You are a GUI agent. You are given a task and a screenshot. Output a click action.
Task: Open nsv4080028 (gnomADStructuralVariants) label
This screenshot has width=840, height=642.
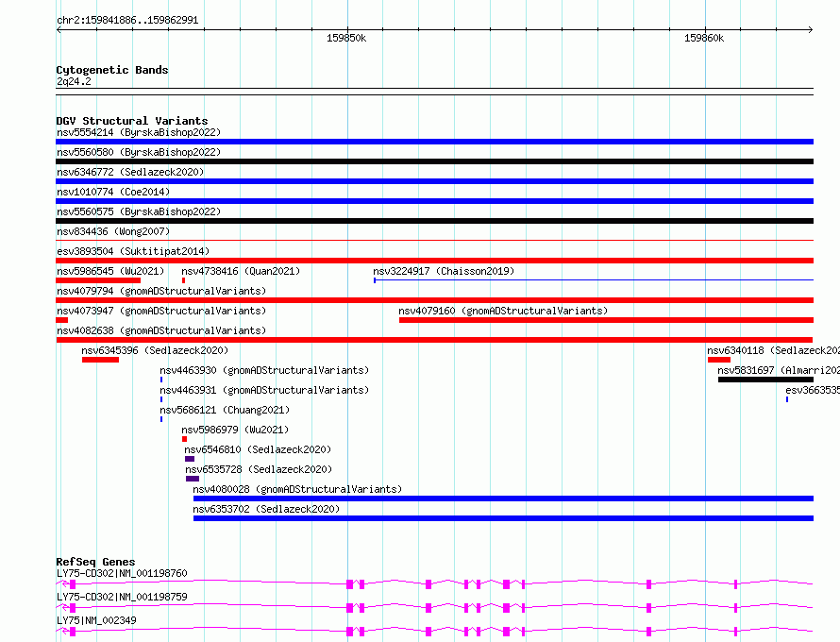(x=297, y=489)
